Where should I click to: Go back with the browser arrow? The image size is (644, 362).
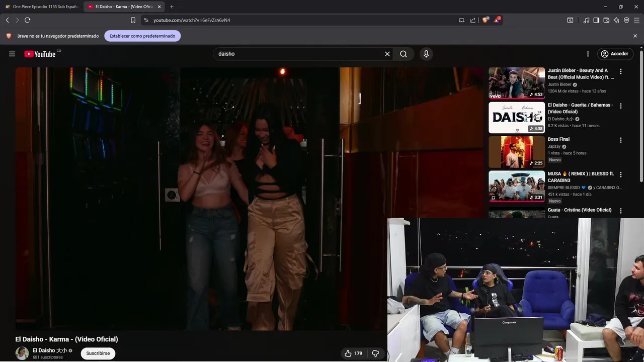[7, 20]
